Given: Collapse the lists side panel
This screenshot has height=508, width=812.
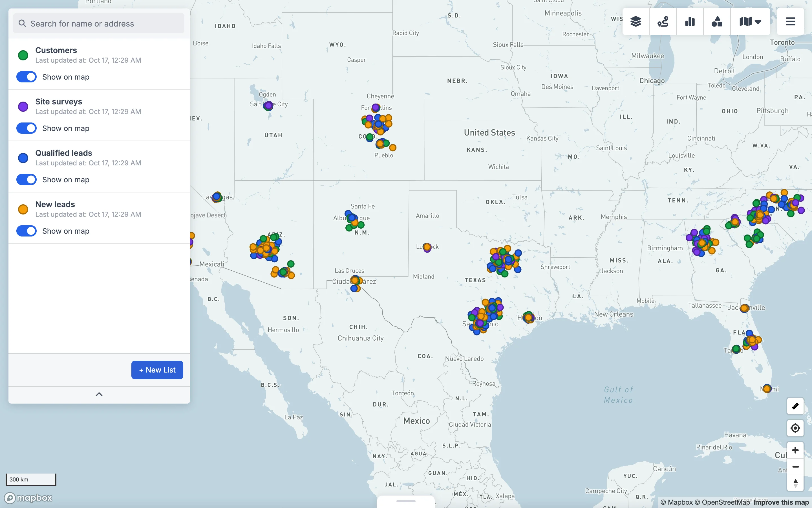Looking at the screenshot, I should [x=99, y=395].
